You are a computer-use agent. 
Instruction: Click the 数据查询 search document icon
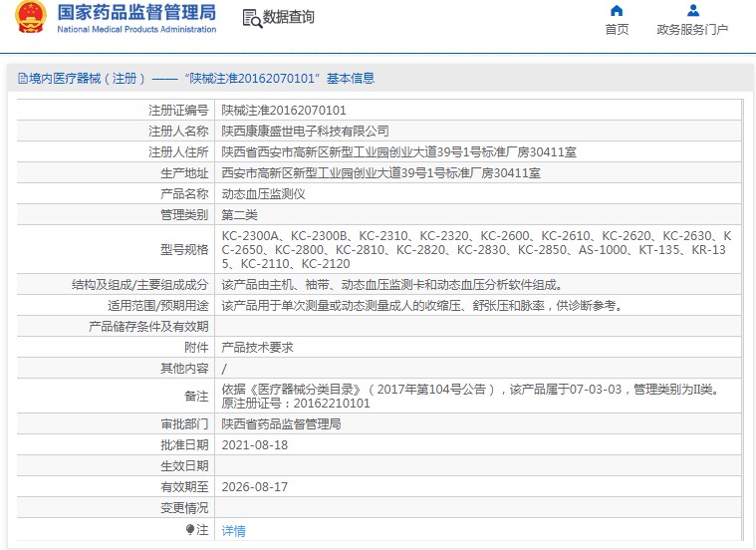point(251,18)
